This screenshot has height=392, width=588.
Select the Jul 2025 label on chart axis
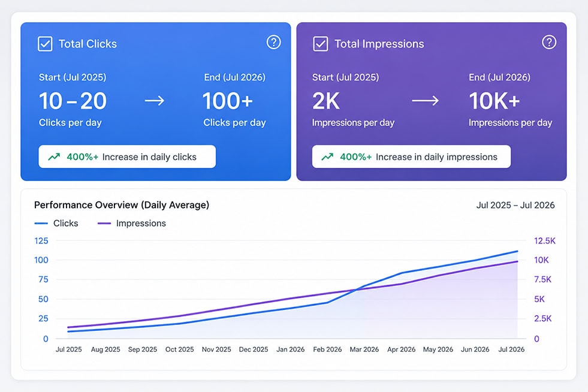68,349
